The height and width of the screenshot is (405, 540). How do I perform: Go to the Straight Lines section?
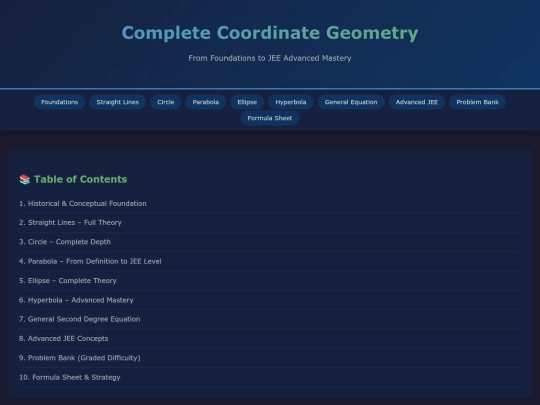(x=117, y=102)
